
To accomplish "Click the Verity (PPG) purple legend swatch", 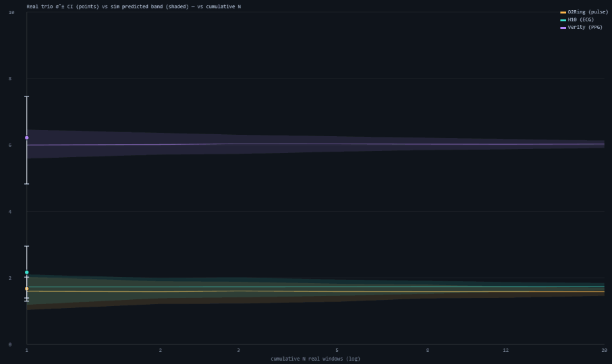I will (x=563, y=28).
